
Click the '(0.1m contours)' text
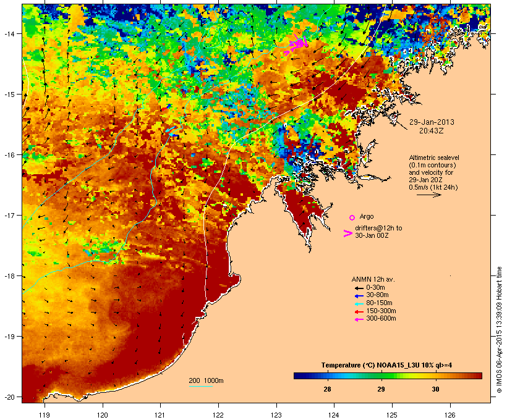(432, 165)
